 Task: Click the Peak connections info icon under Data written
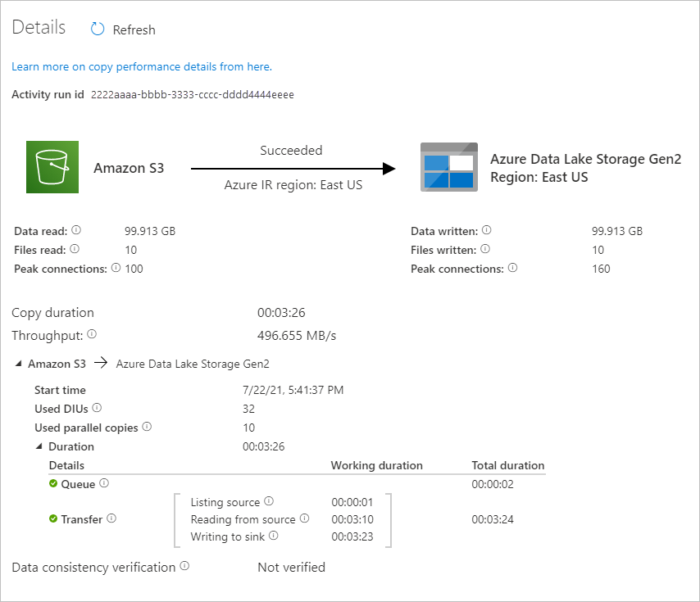pyautogui.click(x=513, y=268)
